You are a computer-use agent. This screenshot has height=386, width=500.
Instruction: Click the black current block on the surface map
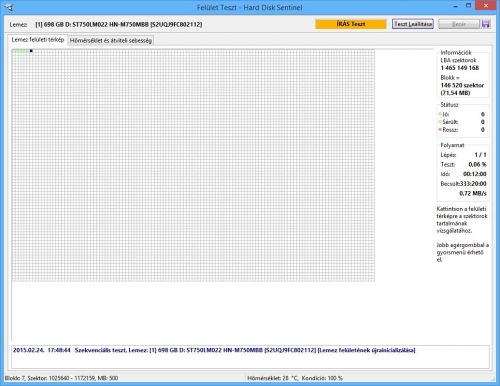click(31, 51)
